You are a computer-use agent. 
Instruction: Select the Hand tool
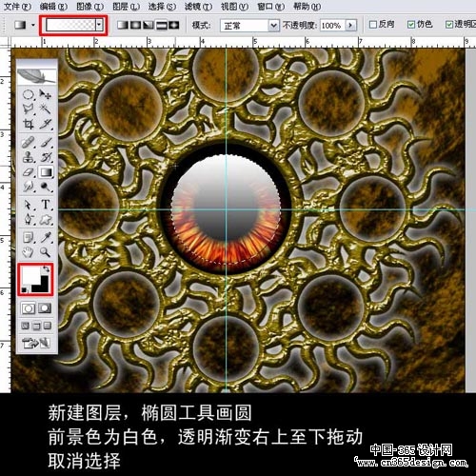pyautogui.click(x=28, y=252)
